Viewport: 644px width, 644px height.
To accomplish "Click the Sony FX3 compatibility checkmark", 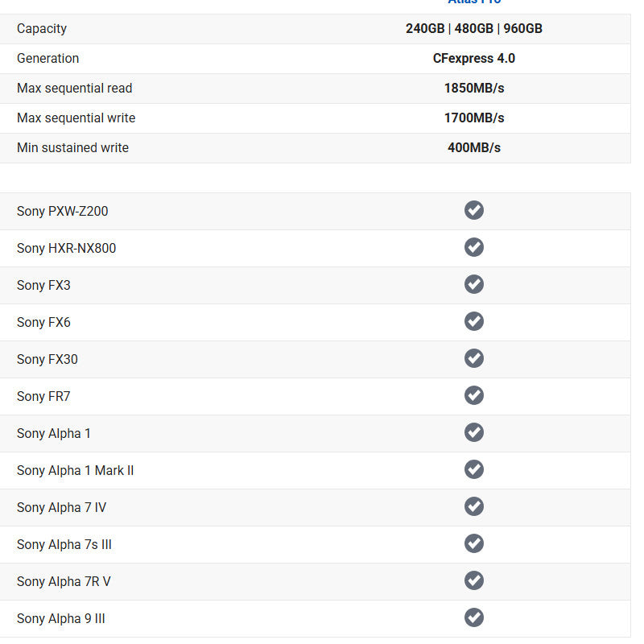I will 474,284.
